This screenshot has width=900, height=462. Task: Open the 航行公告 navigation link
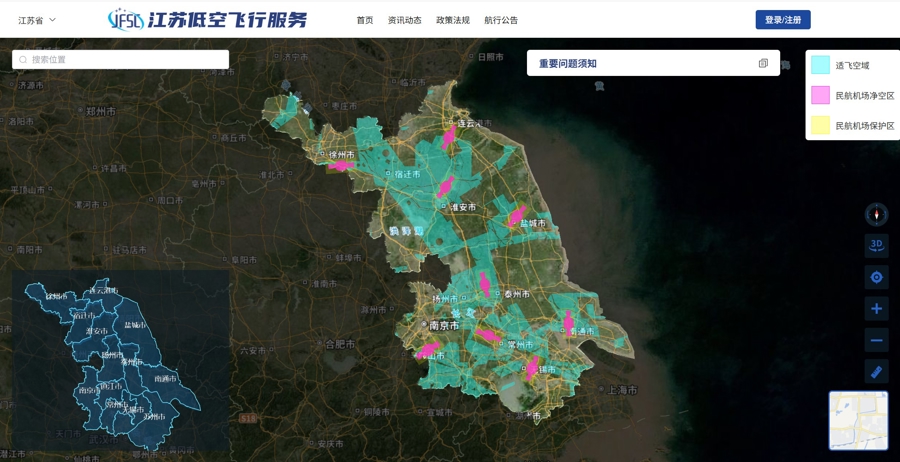[501, 20]
